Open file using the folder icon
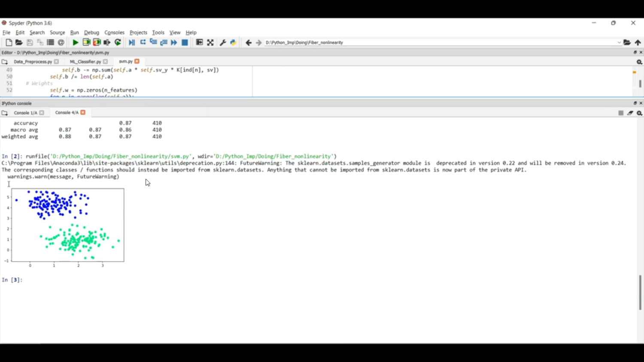The height and width of the screenshot is (362, 644). click(19, 42)
